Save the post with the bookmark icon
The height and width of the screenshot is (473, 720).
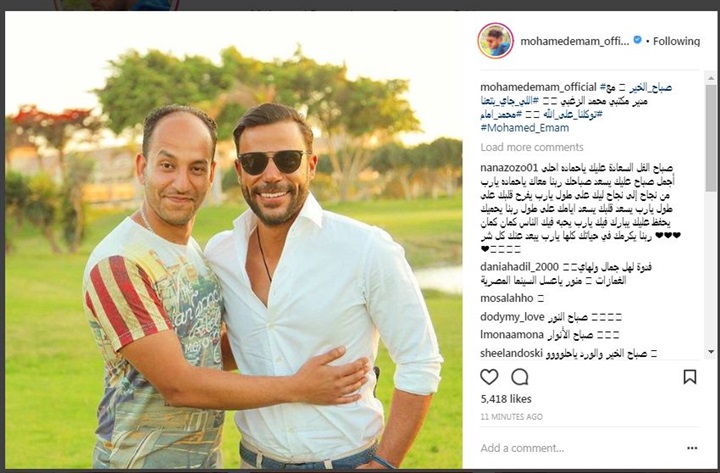coord(690,377)
